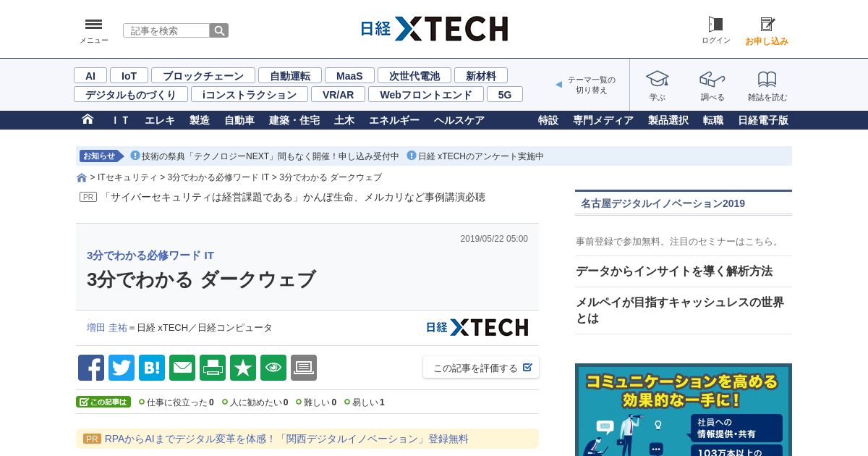Select the デジタルものづくり theme tag
868x456 pixels.
pyautogui.click(x=131, y=94)
